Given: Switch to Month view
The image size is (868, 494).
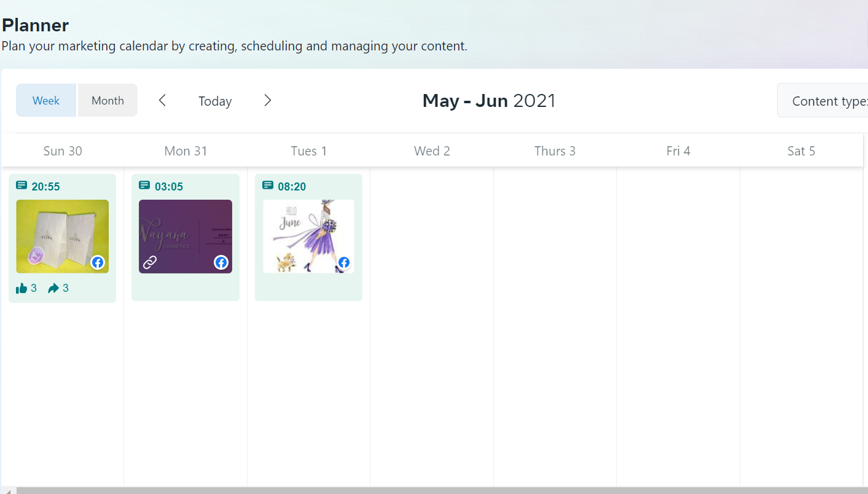Looking at the screenshot, I should (x=108, y=101).
